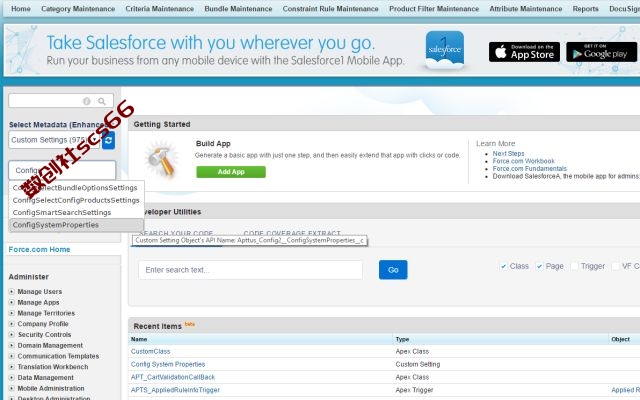
Task: Expand Company Profile node
Action: coord(11,324)
